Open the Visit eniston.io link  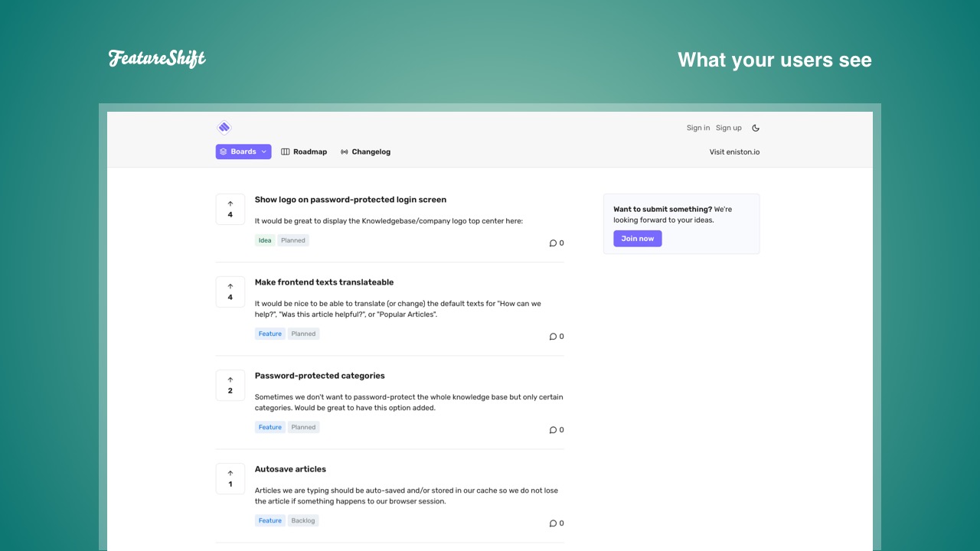pos(734,152)
